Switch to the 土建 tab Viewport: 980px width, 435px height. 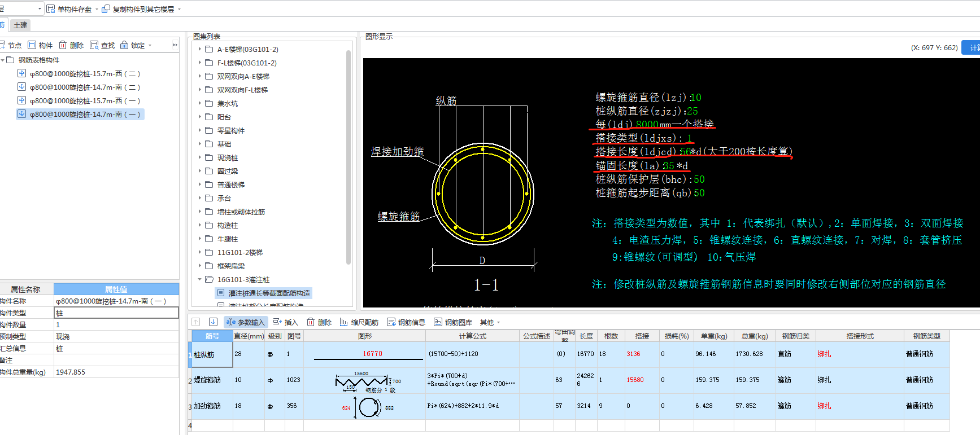20,25
